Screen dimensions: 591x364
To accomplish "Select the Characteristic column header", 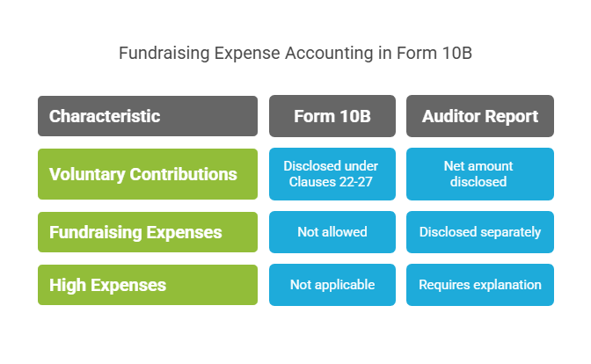I will click(148, 116).
